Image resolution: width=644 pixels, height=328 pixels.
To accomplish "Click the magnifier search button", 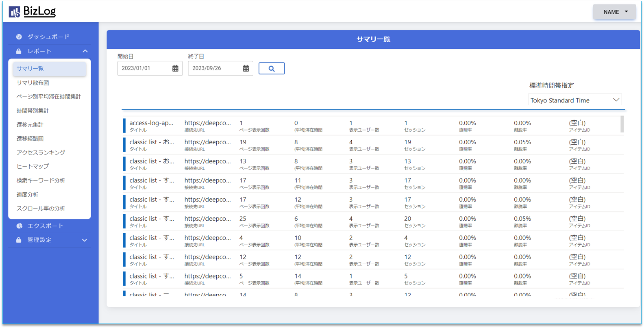I will tap(272, 68).
